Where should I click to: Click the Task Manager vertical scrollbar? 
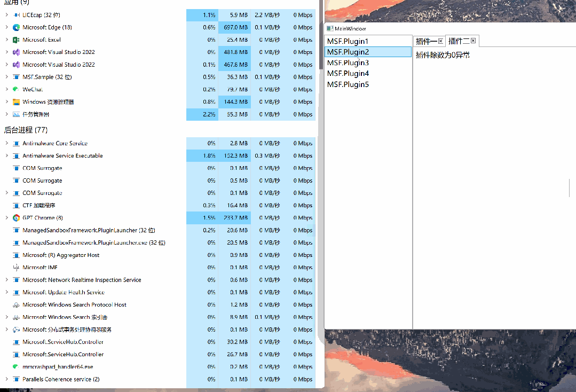click(x=321, y=35)
